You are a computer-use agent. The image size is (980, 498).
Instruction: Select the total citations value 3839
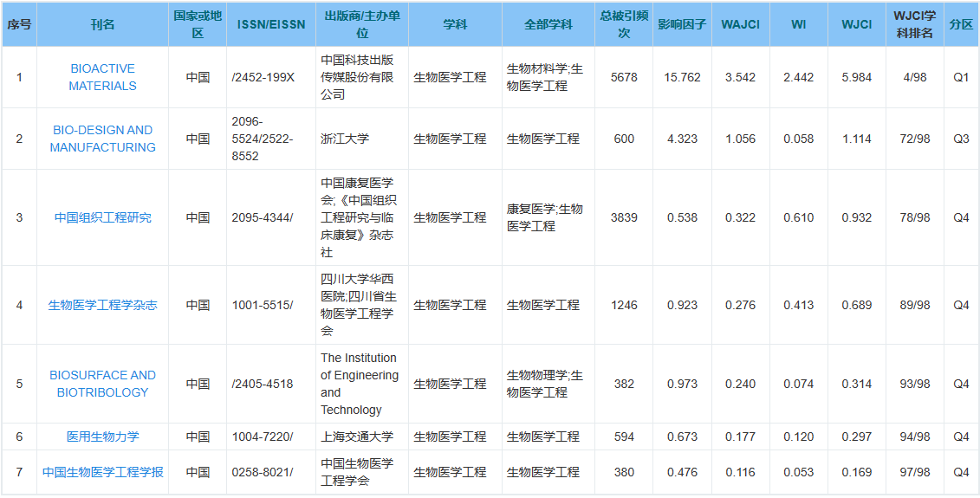pos(624,217)
